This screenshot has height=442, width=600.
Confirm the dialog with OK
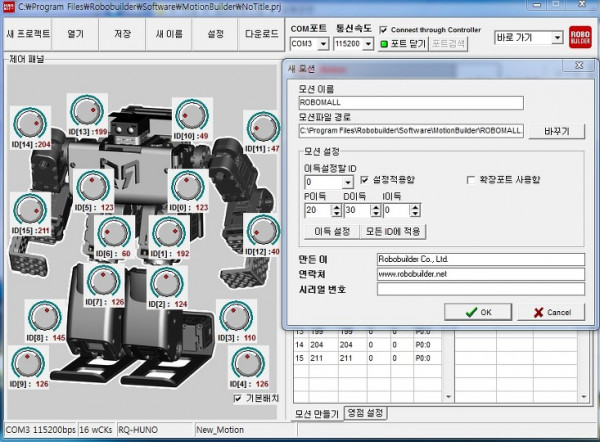tap(478, 312)
